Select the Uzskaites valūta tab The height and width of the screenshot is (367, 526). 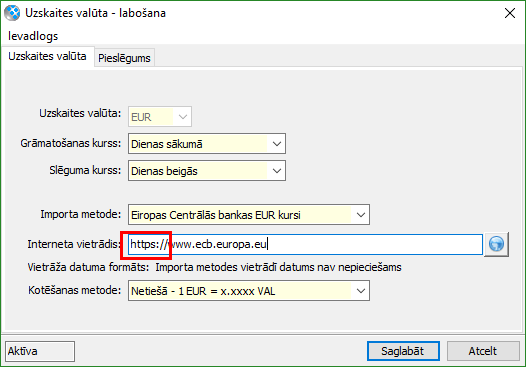coord(47,56)
